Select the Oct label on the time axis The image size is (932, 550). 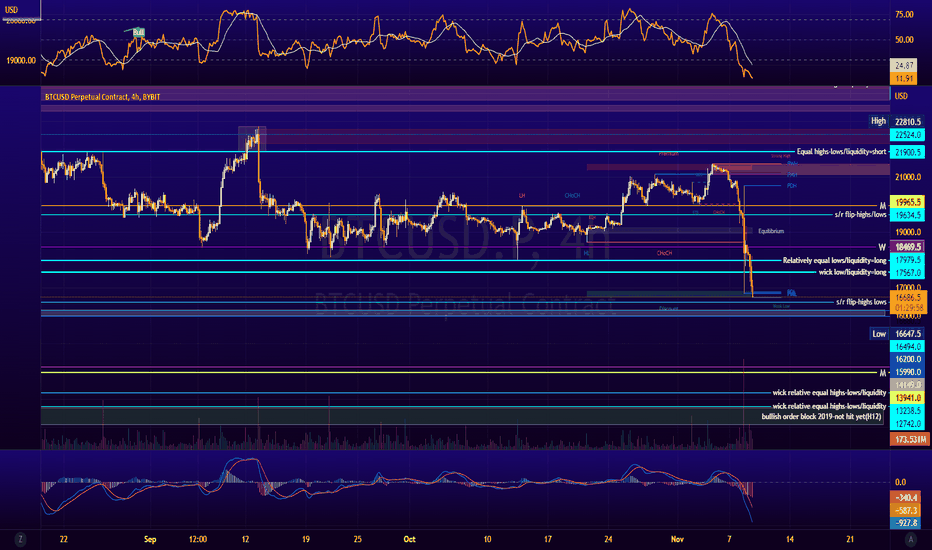410,539
